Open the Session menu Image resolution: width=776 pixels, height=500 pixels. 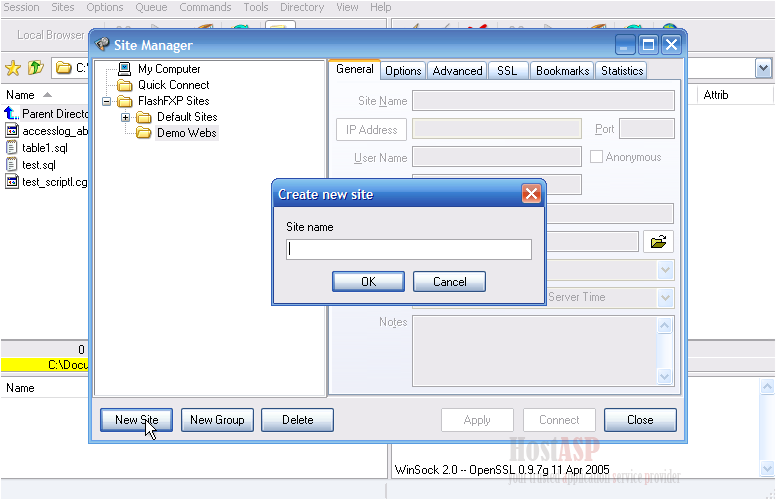21,7
